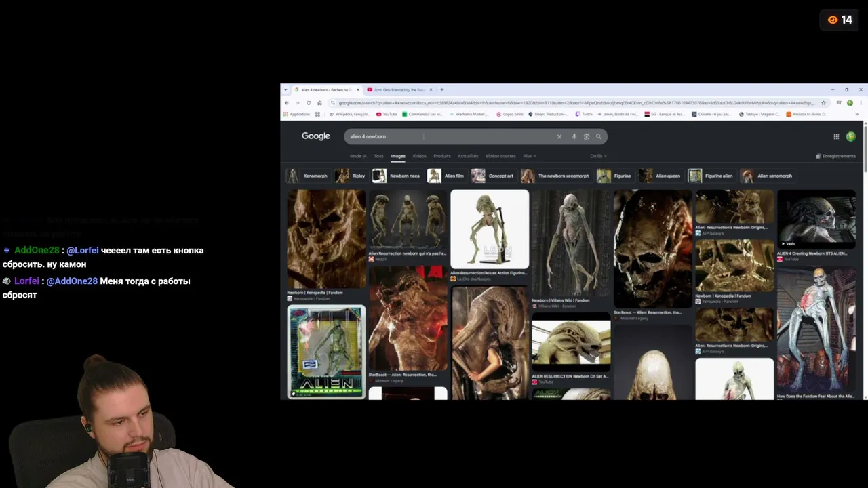Click the @Lorfei mention in chat

(x=83, y=251)
